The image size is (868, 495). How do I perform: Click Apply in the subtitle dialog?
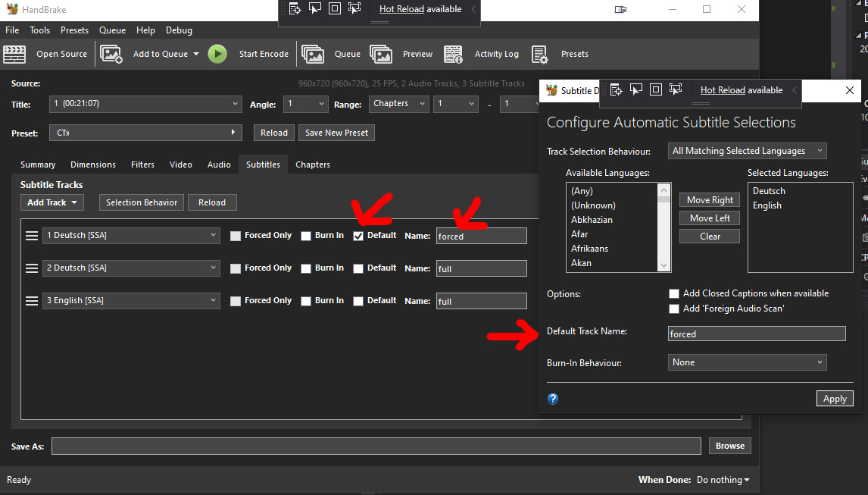pyautogui.click(x=835, y=399)
